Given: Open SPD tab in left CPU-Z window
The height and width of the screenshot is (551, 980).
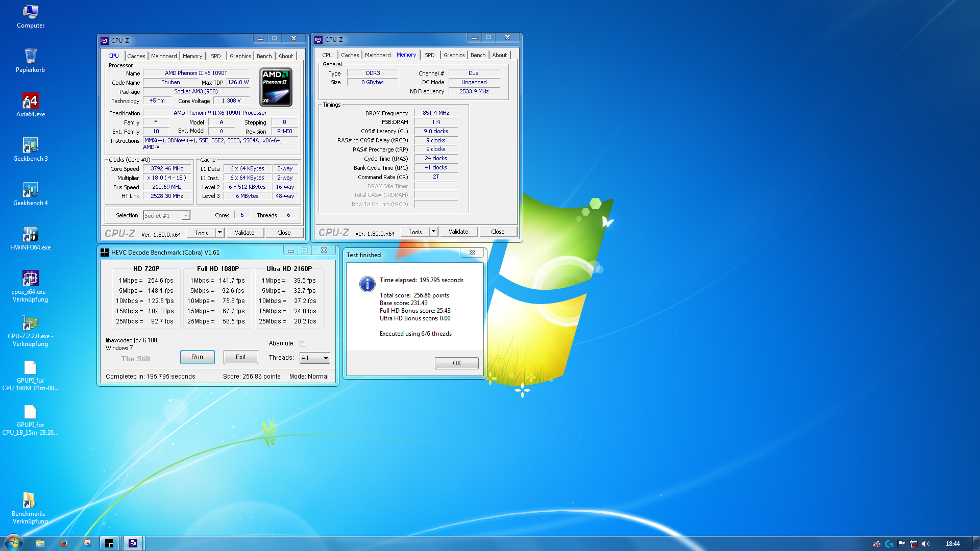Looking at the screenshot, I should pyautogui.click(x=216, y=56).
